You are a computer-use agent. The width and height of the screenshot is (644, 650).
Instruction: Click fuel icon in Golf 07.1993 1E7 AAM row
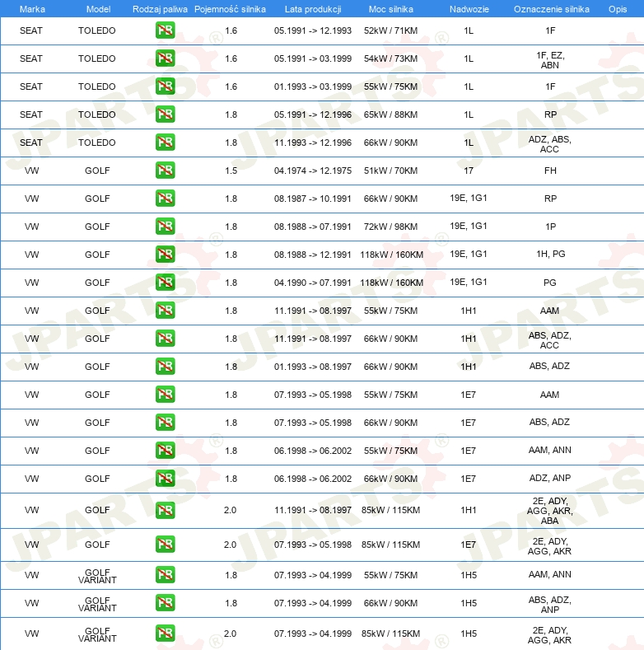165,394
